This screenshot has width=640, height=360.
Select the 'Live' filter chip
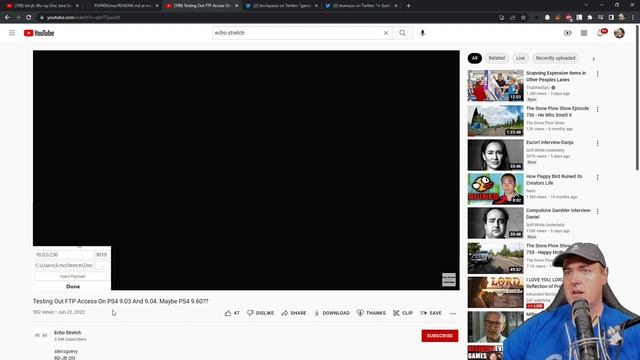tap(520, 58)
